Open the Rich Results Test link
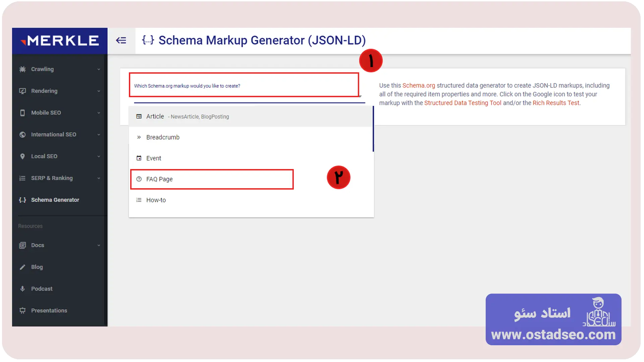 [556, 103]
